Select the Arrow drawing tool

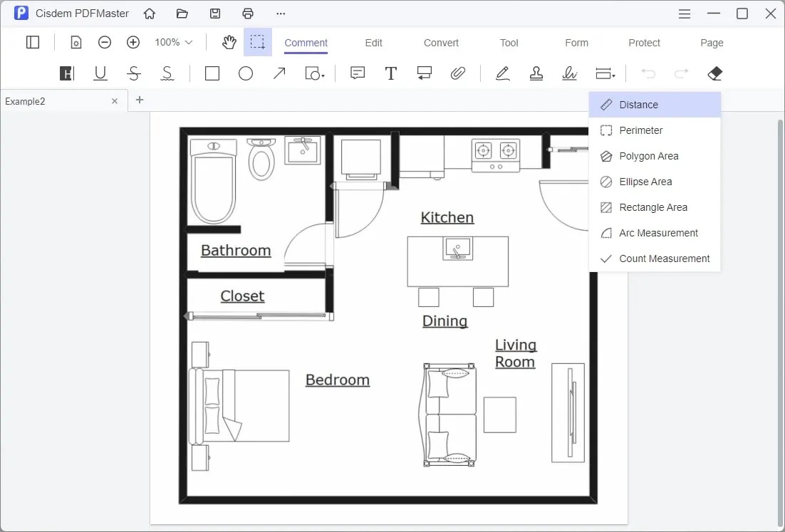[279, 73]
